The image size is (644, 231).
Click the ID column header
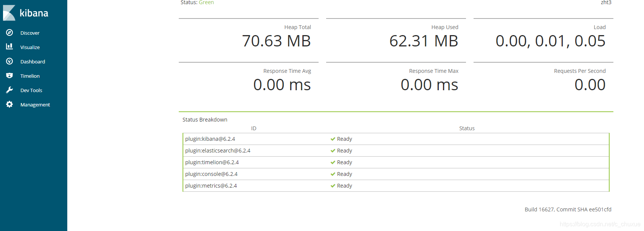pos(254,128)
